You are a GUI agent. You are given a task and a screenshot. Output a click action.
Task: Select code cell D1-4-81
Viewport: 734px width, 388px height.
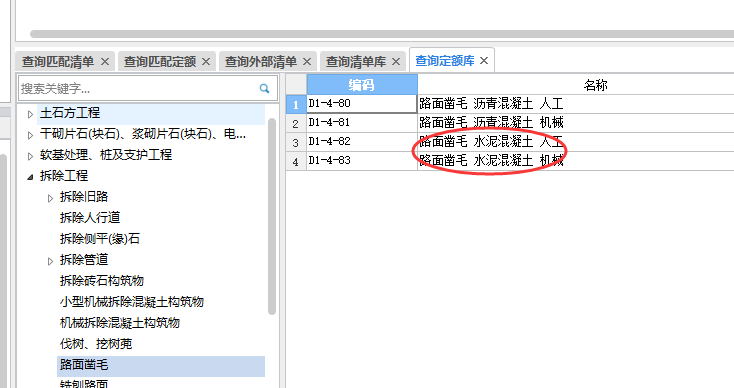[362, 123]
